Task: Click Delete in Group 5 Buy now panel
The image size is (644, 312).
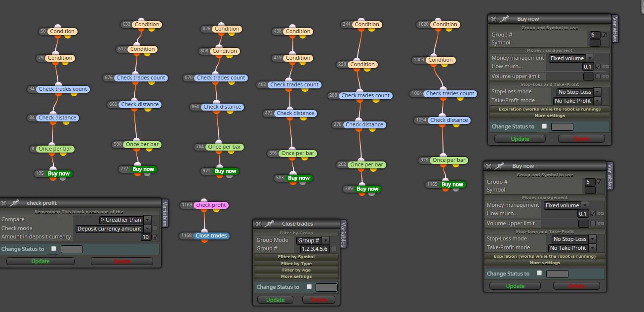Action: (576, 286)
